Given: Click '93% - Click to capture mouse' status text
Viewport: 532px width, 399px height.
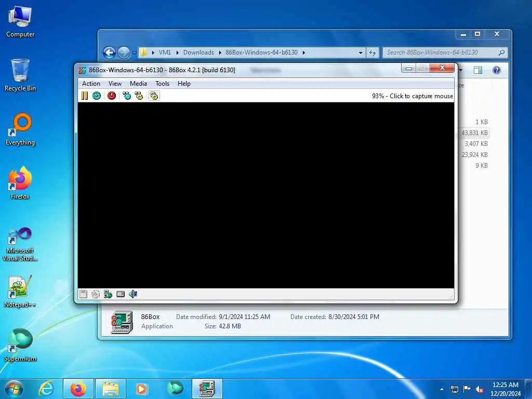Looking at the screenshot, I should pyautogui.click(x=412, y=96).
